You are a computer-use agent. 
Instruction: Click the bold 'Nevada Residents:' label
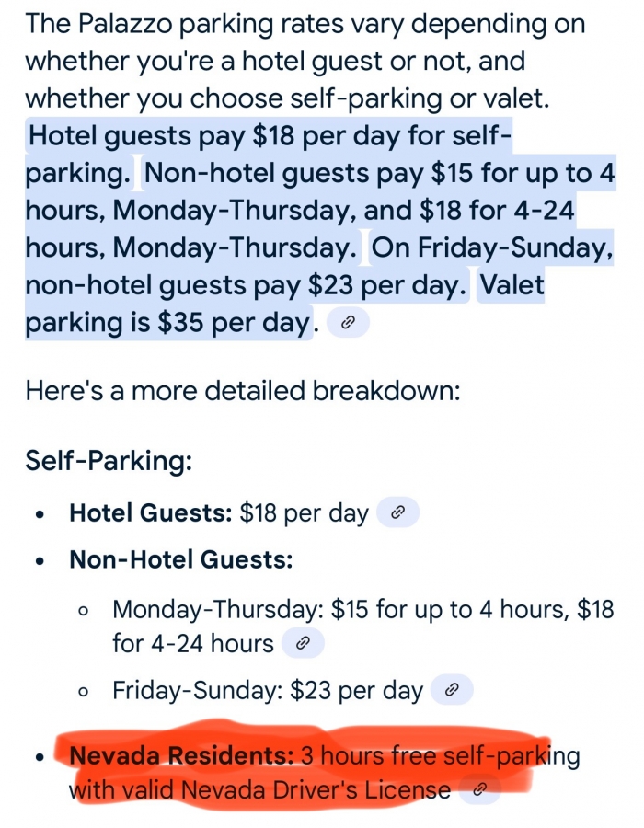coord(181,755)
